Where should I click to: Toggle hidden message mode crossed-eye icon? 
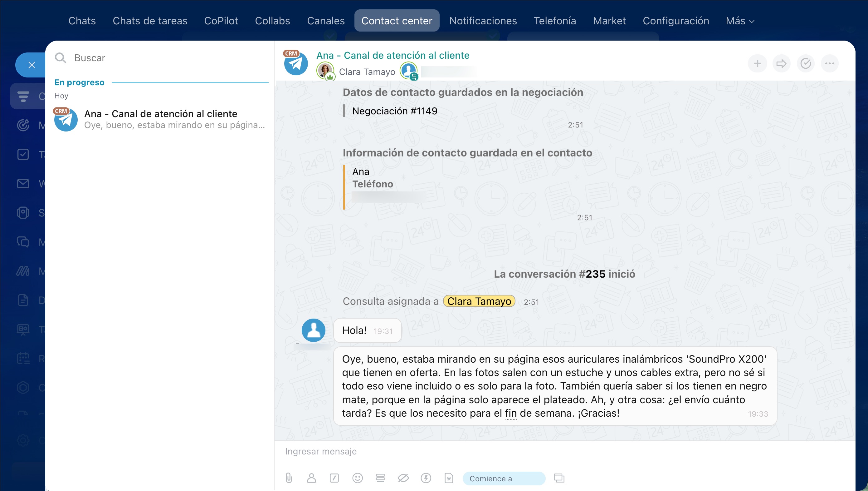point(403,478)
